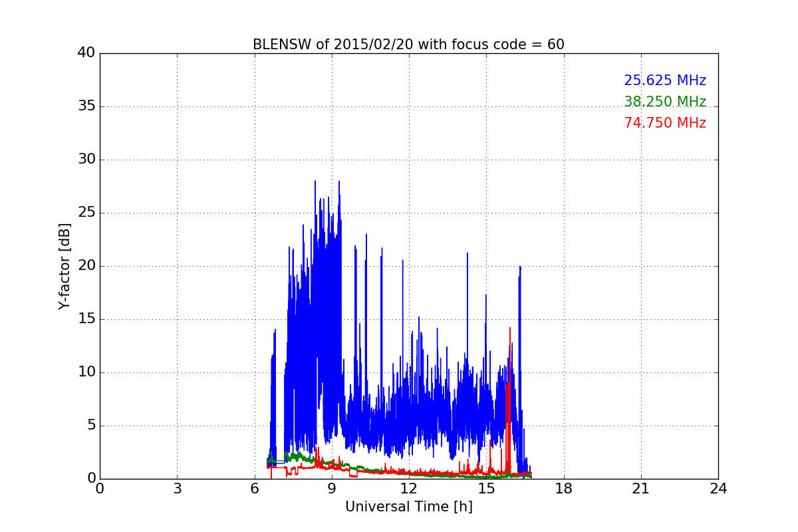
Task: Click the x-axis tick label 21
Action: coord(641,489)
